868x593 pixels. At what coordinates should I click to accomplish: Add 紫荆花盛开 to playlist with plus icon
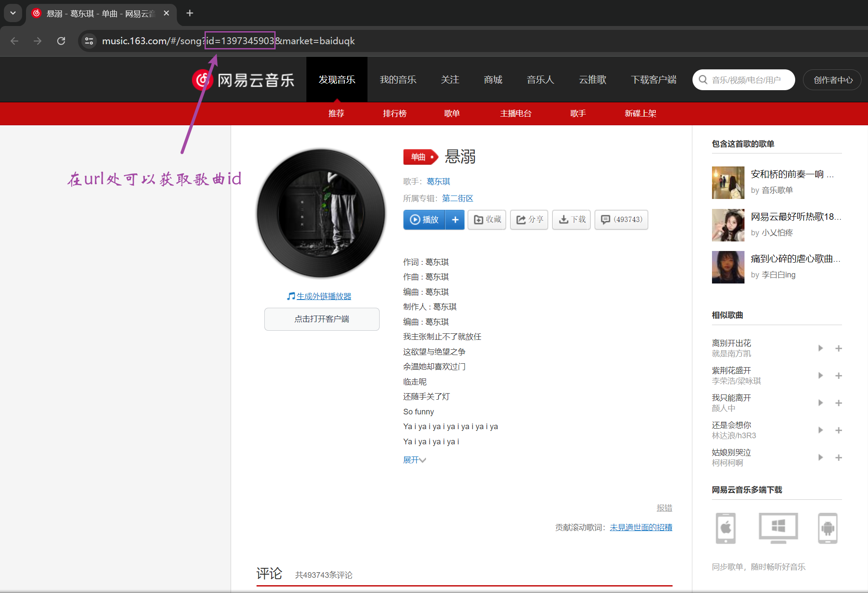[x=839, y=376]
